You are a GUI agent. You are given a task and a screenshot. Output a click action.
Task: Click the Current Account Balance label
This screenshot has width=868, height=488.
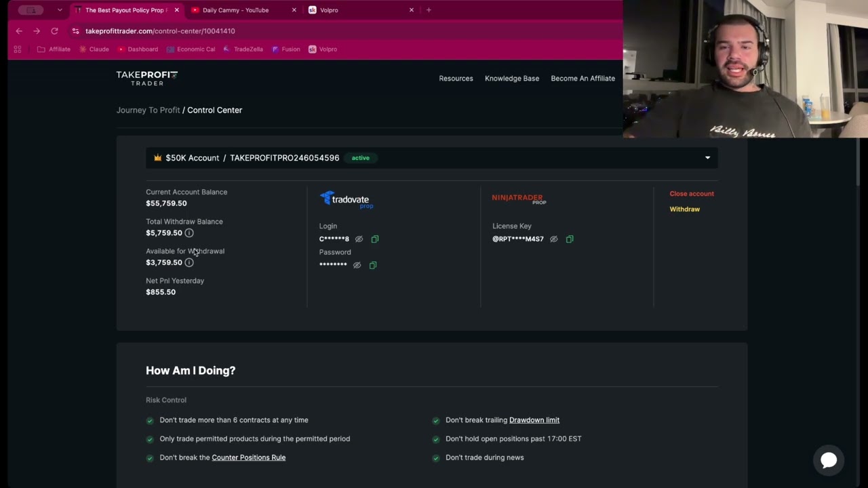tap(186, 192)
